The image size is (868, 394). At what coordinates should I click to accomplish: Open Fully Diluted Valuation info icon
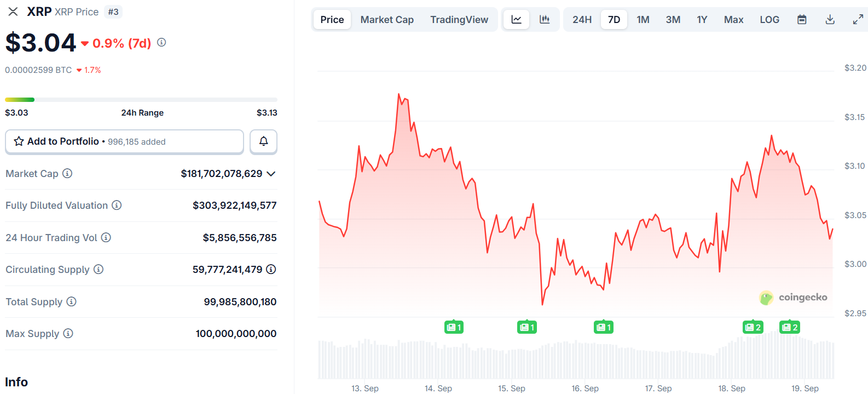(117, 205)
